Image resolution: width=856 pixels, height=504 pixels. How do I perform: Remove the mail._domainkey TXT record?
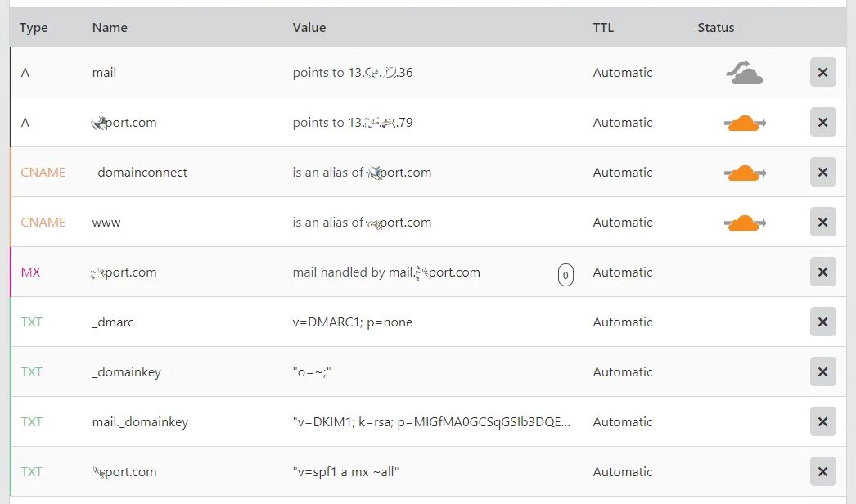click(x=822, y=422)
